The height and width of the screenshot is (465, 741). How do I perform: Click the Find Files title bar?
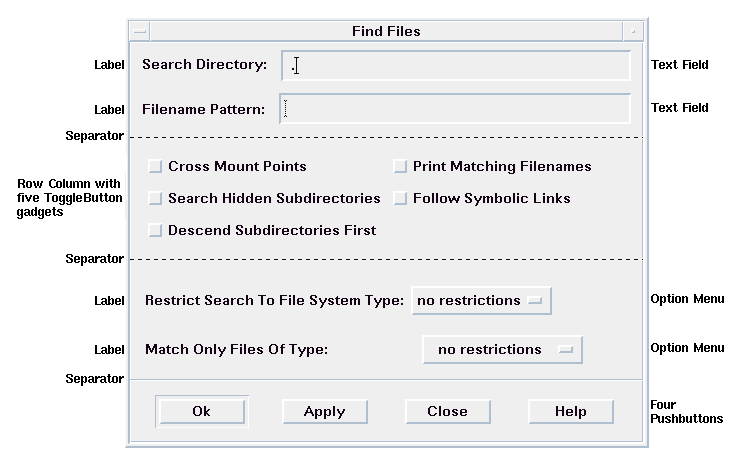(386, 31)
